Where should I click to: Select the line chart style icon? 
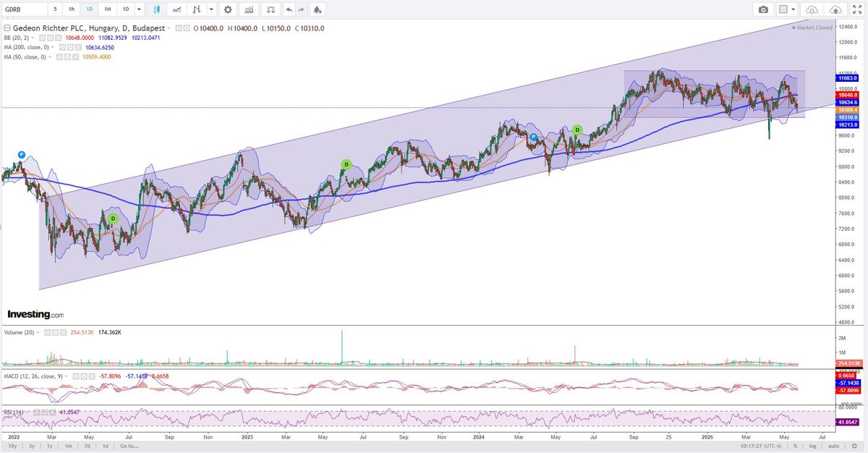176,9
